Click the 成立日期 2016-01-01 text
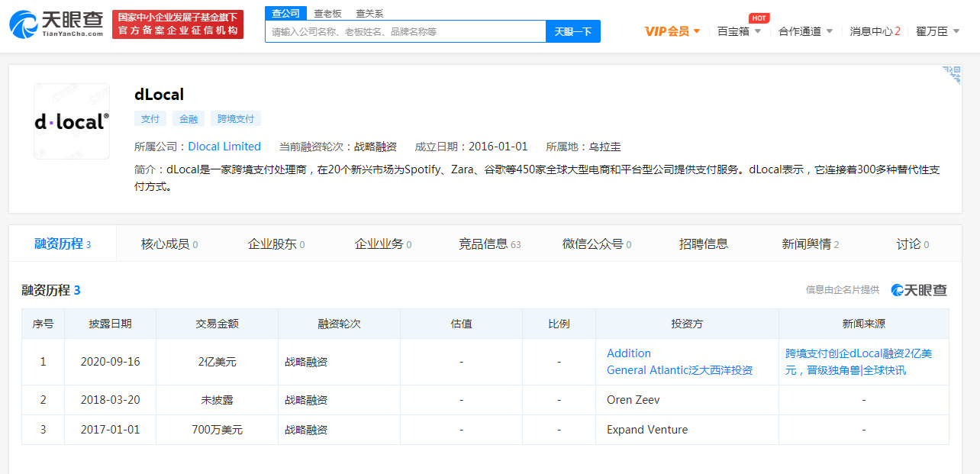980x474 pixels. click(x=471, y=147)
